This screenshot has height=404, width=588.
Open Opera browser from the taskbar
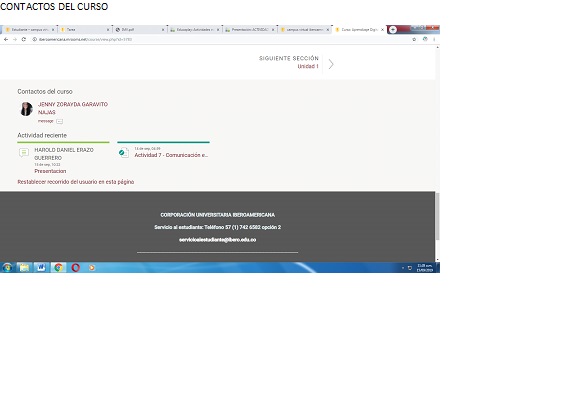pyautogui.click(x=75, y=267)
